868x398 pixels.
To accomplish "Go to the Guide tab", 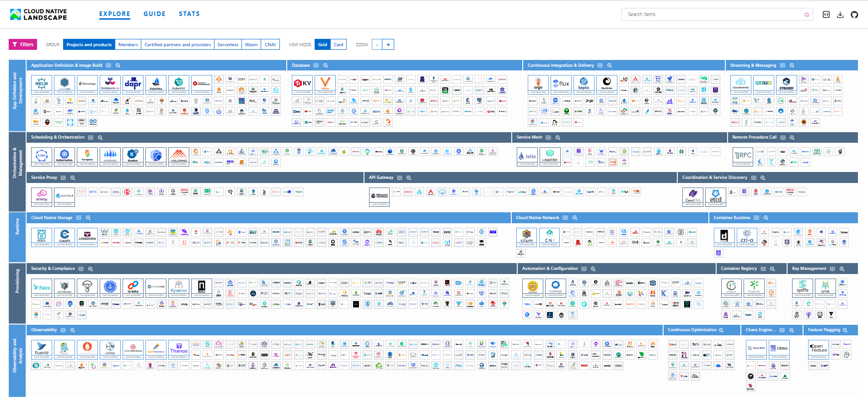I will click(x=155, y=14).
